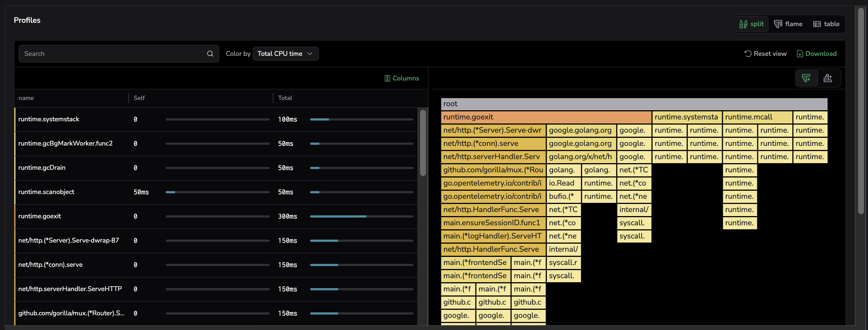The width and height of the screenshot is (868, 330).
Task: Click the Reset view icon
Action: point(747,54)
